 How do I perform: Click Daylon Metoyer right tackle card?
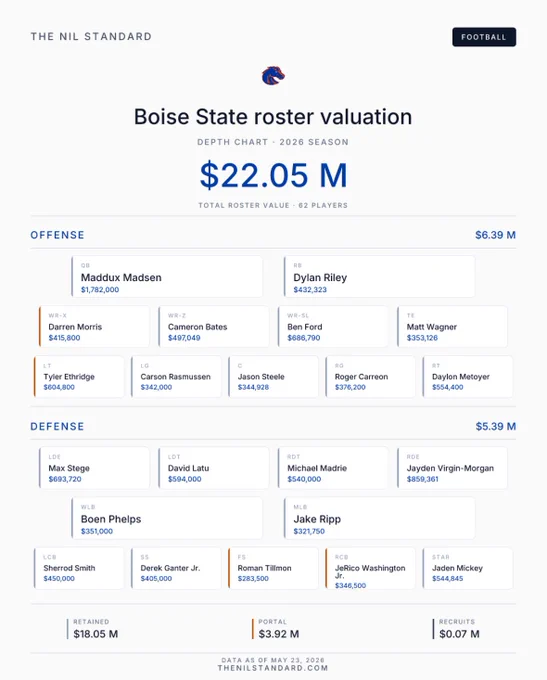tap(468, 377)
